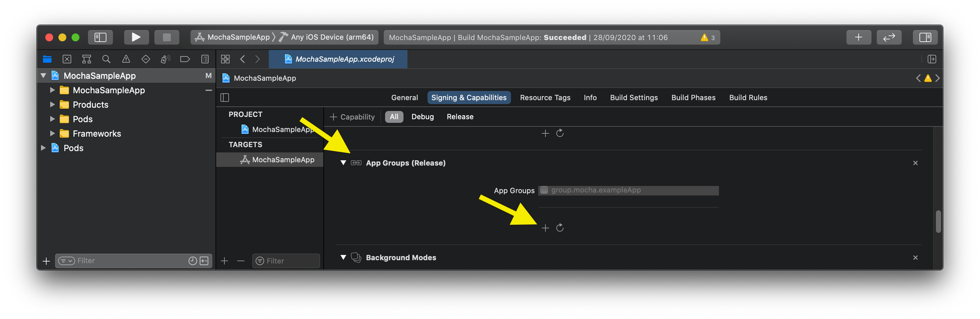Check the group.mocha.exampleApp checkbox
The image size is (980, 319).
pos(544,190)
